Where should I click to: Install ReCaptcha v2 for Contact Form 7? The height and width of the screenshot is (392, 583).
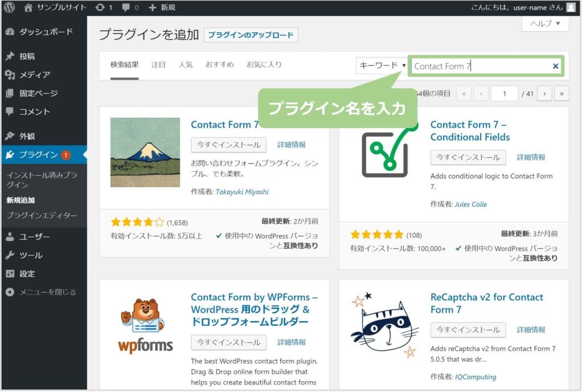468,330
